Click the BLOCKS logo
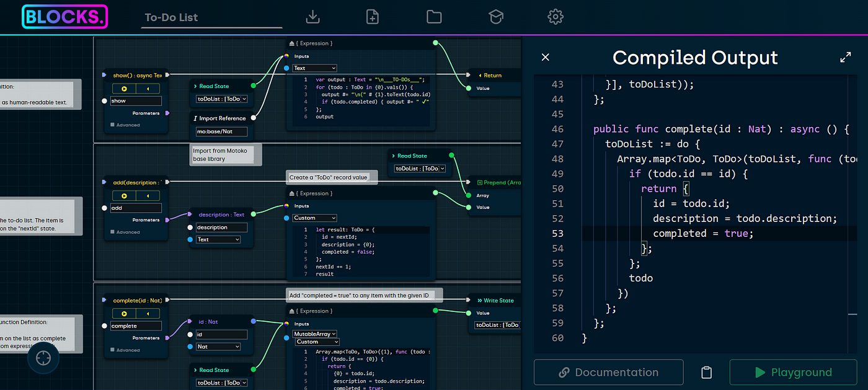This screenshot has height=390, width=868. tap(65, 17)
